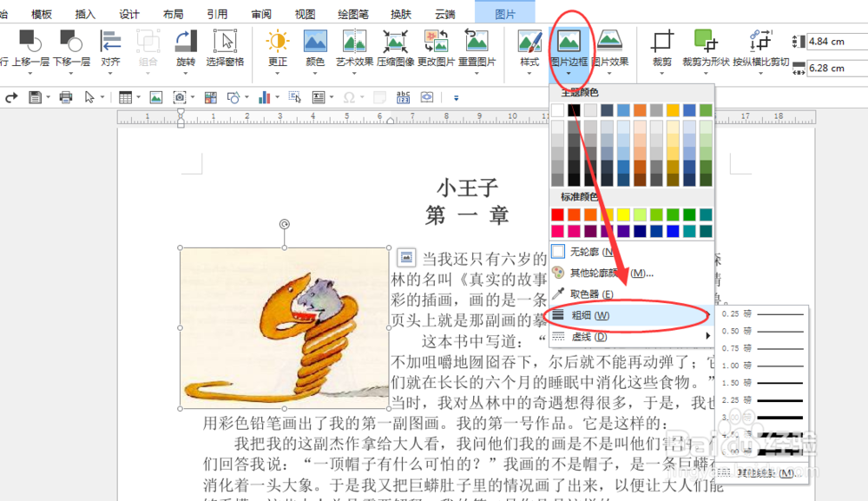Image resolution: width=868 pixels, height=501 pixels.
Task: Click the insert chart bar icon
Action: [x=264, y=98]
